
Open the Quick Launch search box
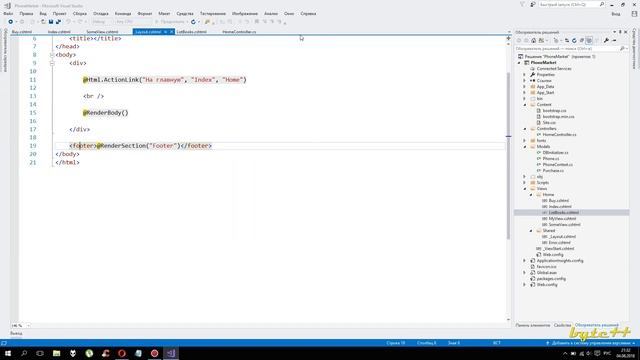tap(571, 4)
